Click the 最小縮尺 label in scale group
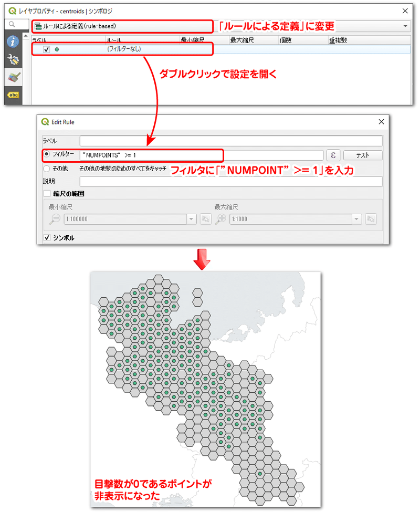 point(61,207)
